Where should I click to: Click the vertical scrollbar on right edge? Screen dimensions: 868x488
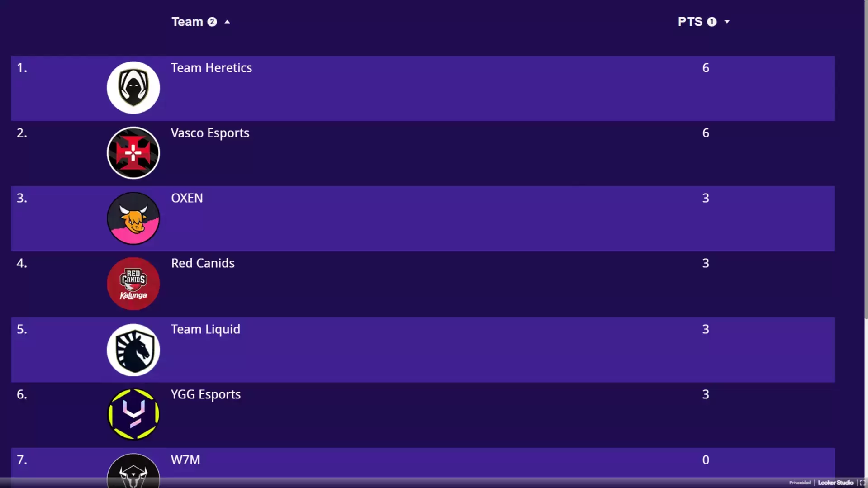866,158
